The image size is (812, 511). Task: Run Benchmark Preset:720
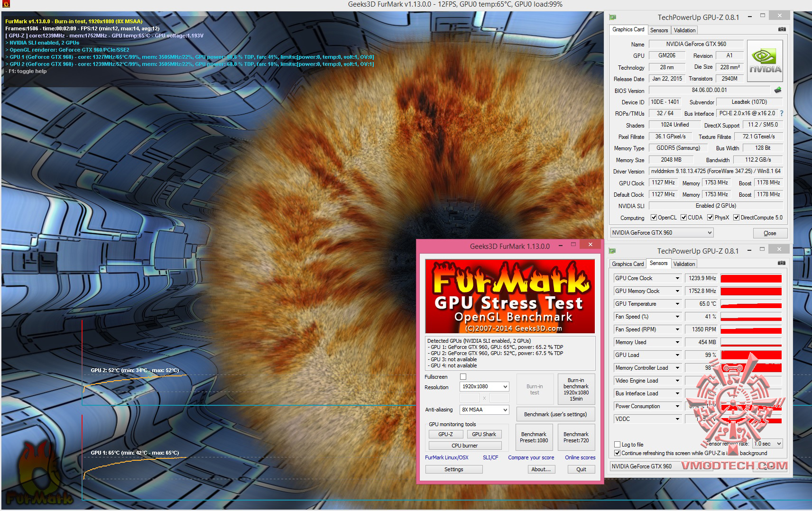(x=576, y=438)
